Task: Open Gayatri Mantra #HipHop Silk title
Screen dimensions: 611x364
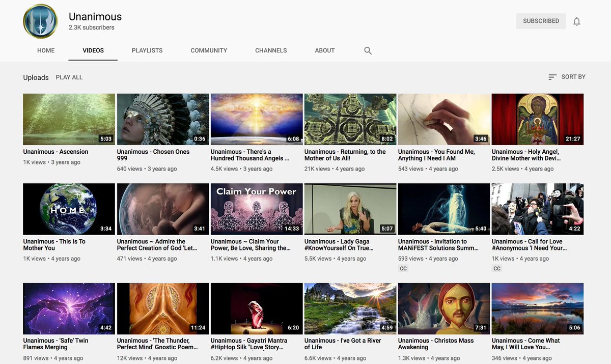Action: click(x=249, y=344)
